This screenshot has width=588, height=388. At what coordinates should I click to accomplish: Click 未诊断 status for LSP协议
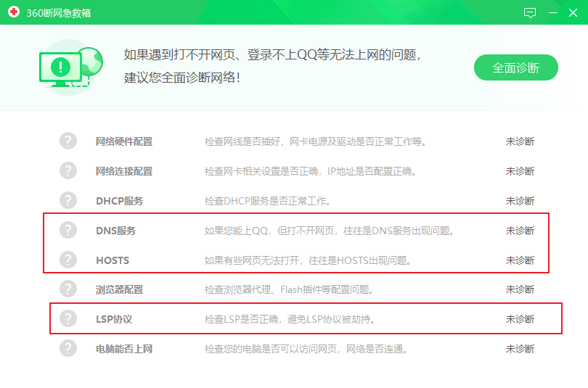520,319
